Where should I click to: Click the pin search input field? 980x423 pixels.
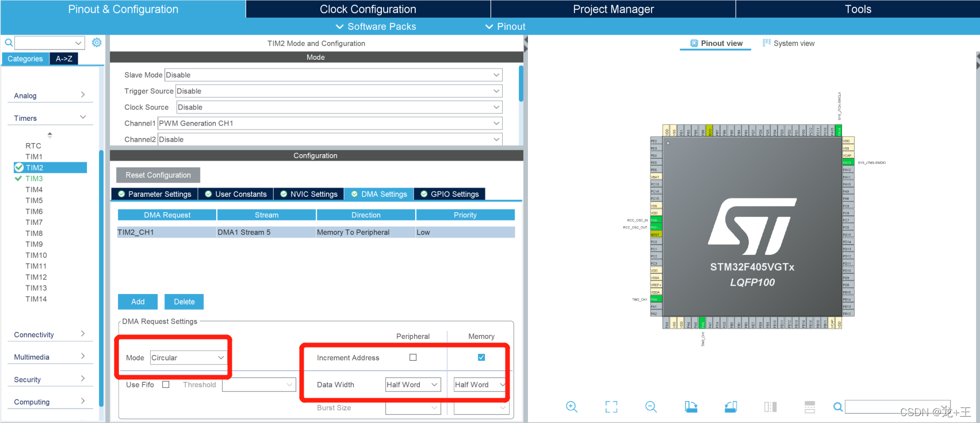coord(897,407)
